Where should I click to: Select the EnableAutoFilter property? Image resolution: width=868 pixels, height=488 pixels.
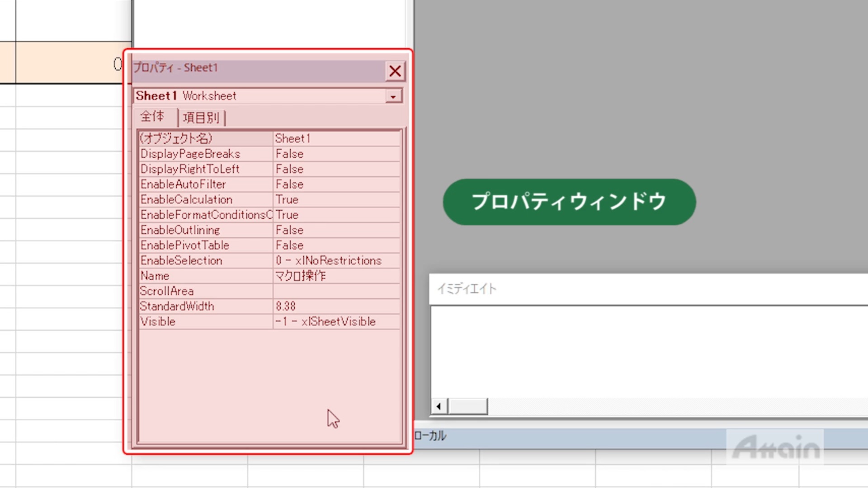pyautogui.click(x=206, y=184)
